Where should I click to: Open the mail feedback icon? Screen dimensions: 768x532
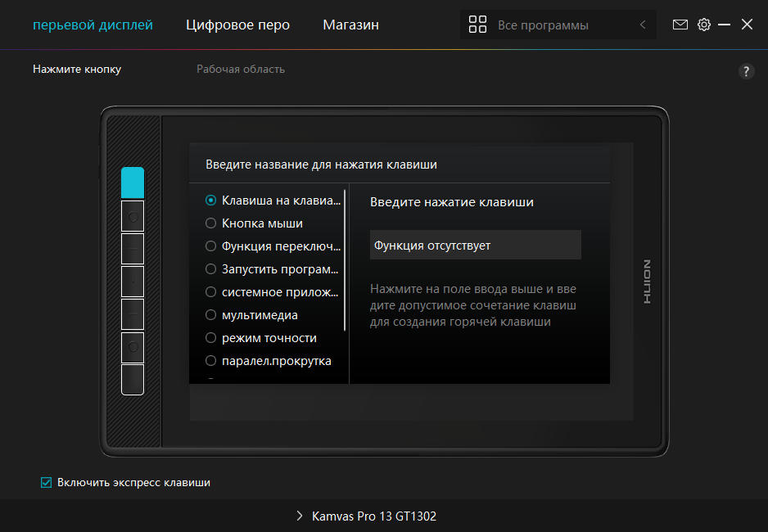click(680, 25)
